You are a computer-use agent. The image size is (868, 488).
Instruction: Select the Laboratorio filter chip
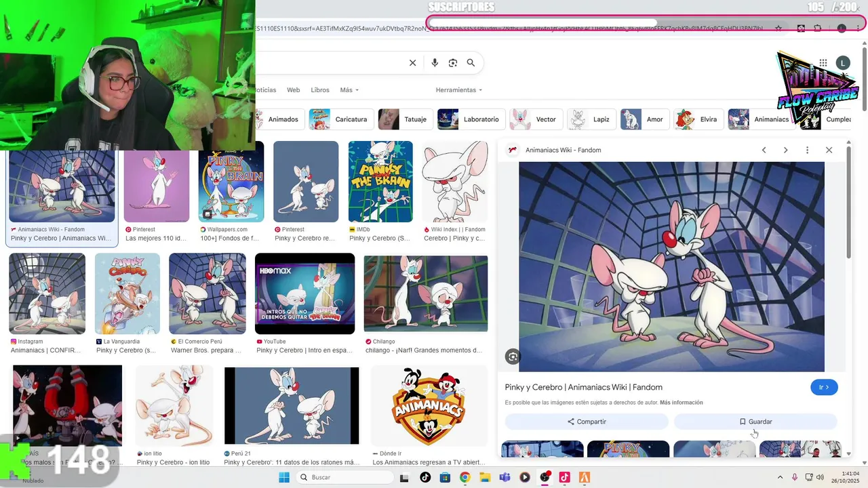click(x=471, y=119)
